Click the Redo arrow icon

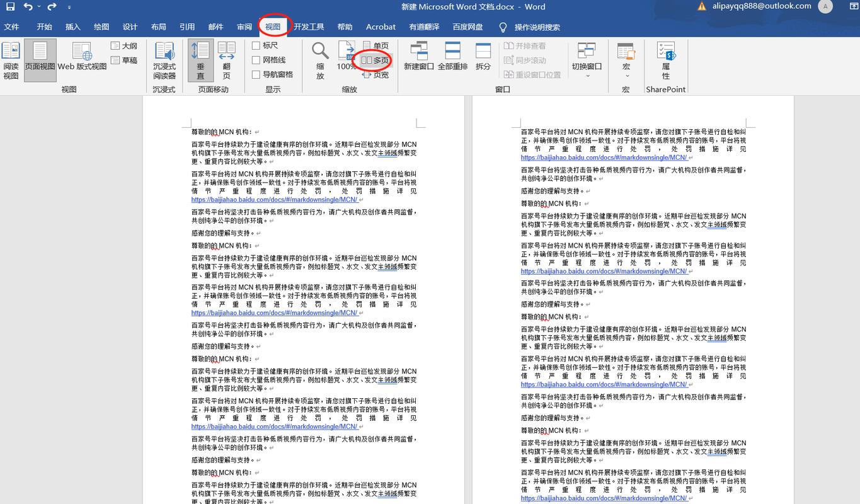pos(52,7)
